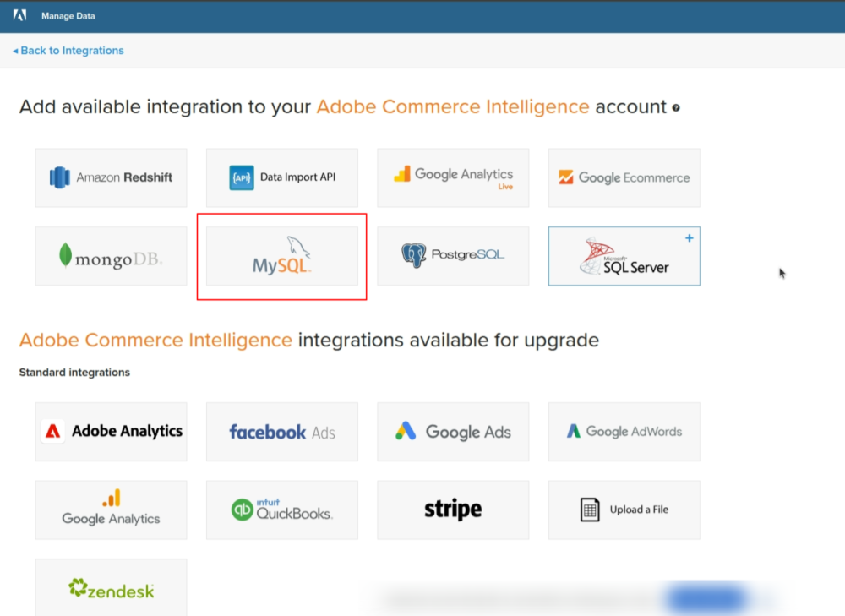845x616 pixels.
Task: Add the Microsoft SQL Server integration
Action: (624, 256)
